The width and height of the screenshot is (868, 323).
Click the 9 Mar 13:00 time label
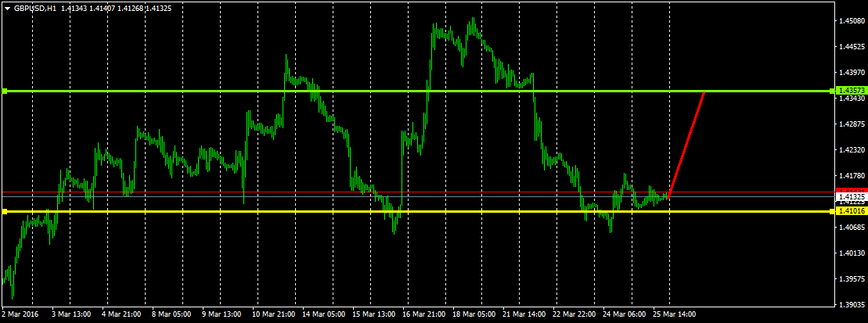click(x=222, y=314)
